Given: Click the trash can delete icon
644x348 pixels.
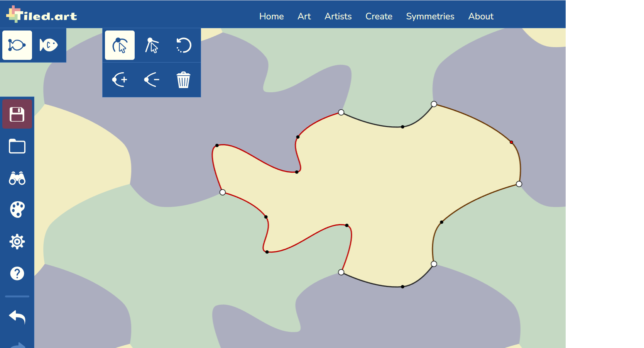Looking at the screenshot, I should point(184,80).
